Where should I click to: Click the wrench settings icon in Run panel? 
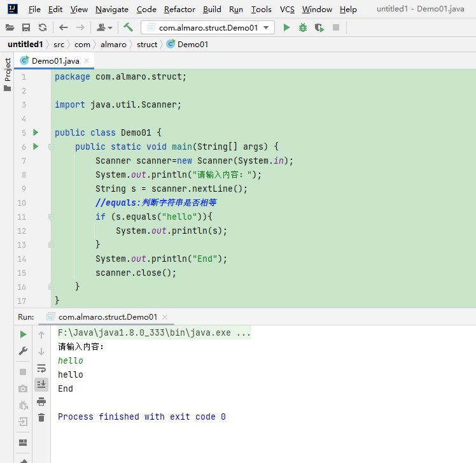click(23, 351)
